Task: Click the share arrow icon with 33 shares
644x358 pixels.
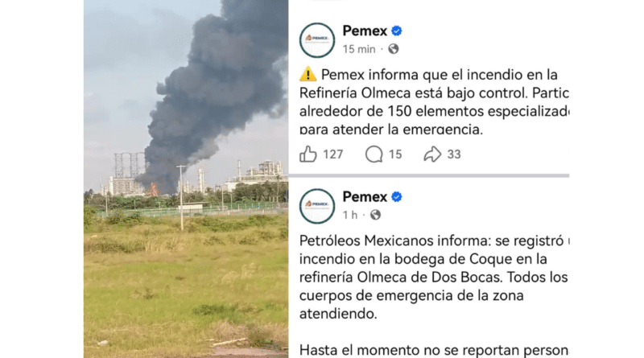Action: (432, 154)
